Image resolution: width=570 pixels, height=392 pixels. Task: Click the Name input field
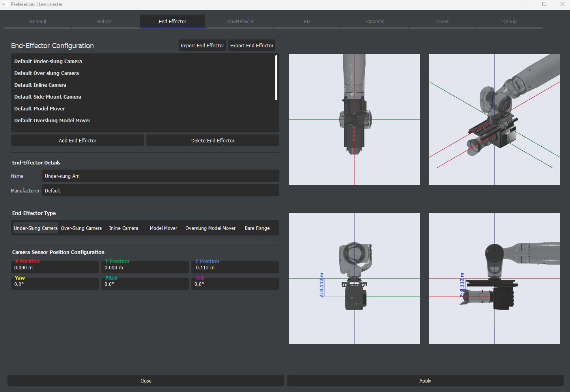[161, 176]
